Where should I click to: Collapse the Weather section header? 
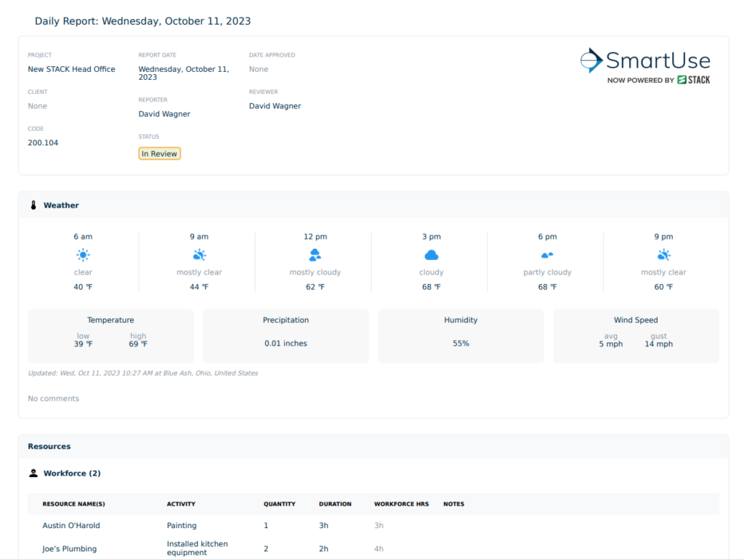click(x=61, y=205)
